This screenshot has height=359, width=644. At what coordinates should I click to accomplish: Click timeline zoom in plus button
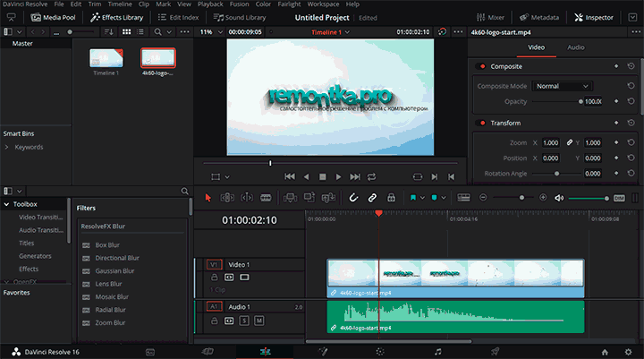pos(543,198)
